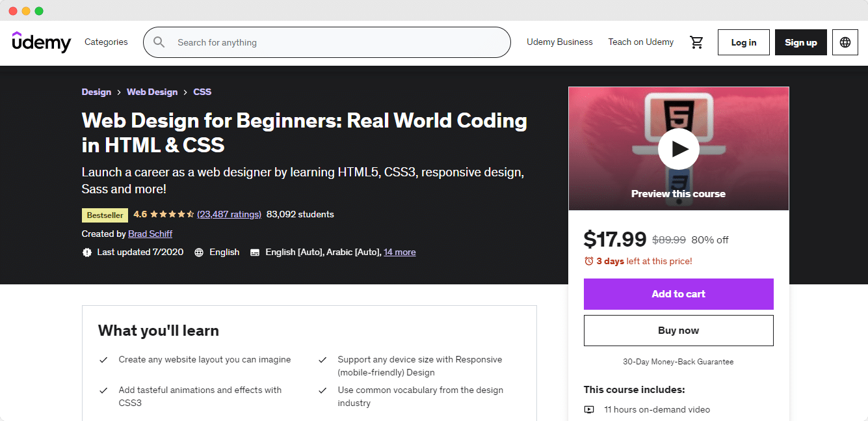Click checkmark beside Create any website layout
The height and width of the screenshot is (421, 868).
click(x=103, y=359)
